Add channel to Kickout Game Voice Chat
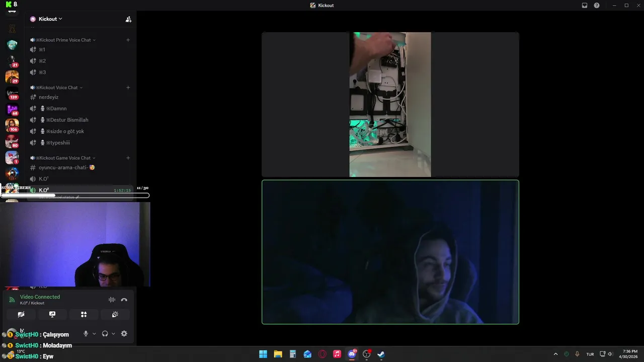This screenshot has height=362, width=644. point(128,158)
